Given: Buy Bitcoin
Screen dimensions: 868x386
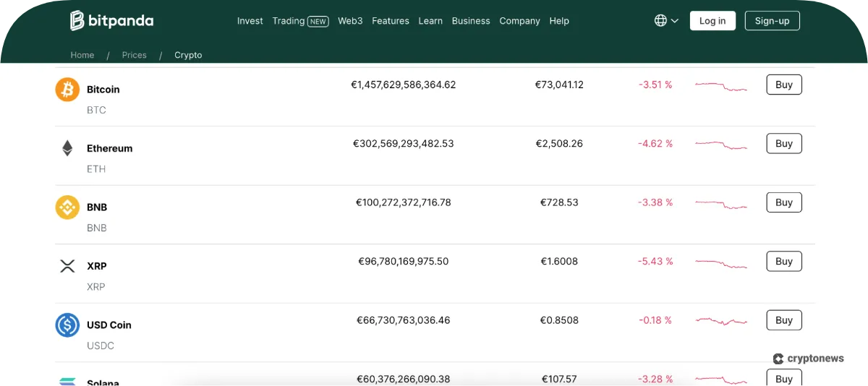Looking at the screenshot, I should pos(784,85).
